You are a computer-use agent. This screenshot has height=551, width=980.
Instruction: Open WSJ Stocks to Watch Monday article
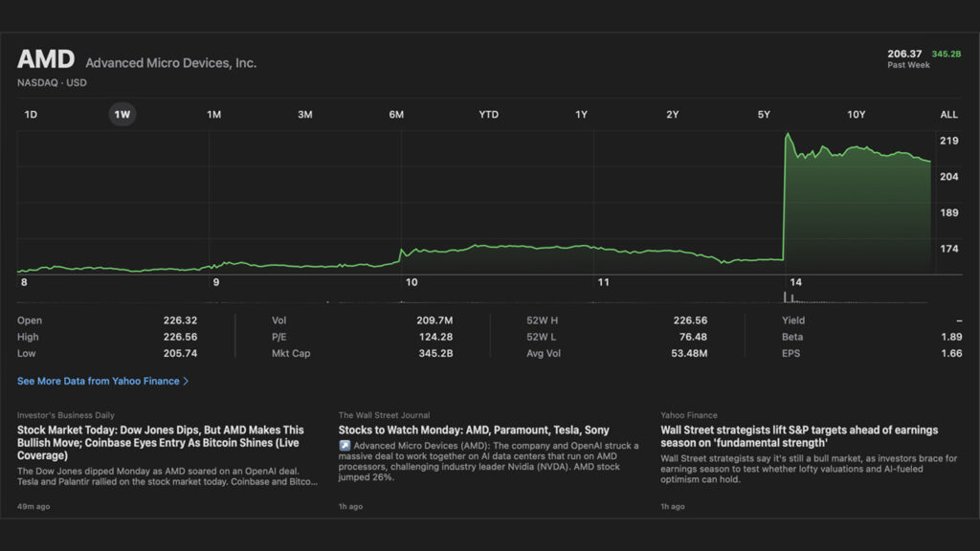[474, 430]
